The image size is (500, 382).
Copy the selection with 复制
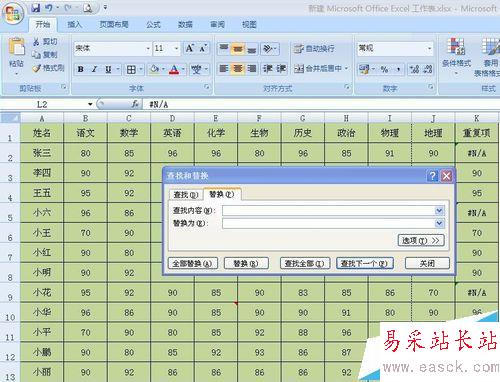tap(45, 55)
